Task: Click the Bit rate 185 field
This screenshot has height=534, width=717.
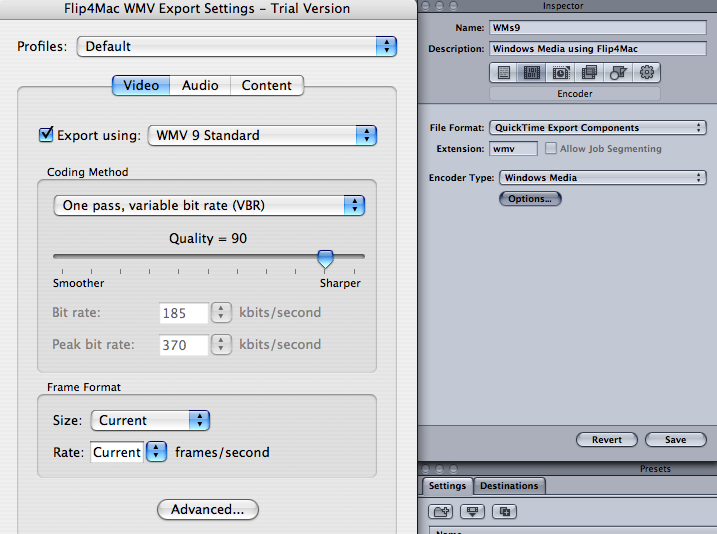Action: click(184, 313)
